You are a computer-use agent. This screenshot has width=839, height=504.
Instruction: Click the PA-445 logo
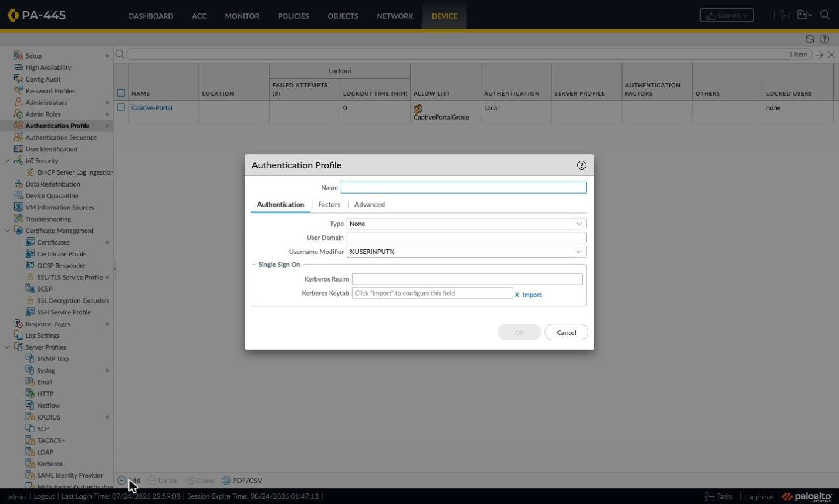(x=36, y=16)
